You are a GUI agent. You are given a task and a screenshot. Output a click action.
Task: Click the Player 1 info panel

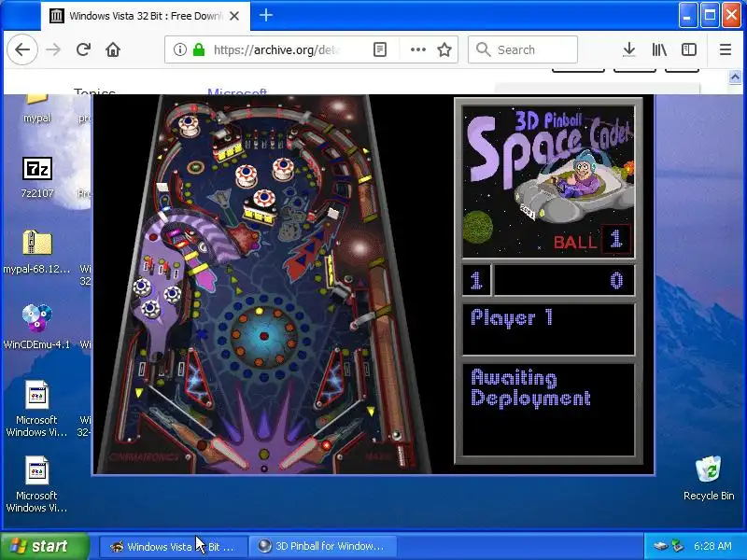[x=549, y=329]
